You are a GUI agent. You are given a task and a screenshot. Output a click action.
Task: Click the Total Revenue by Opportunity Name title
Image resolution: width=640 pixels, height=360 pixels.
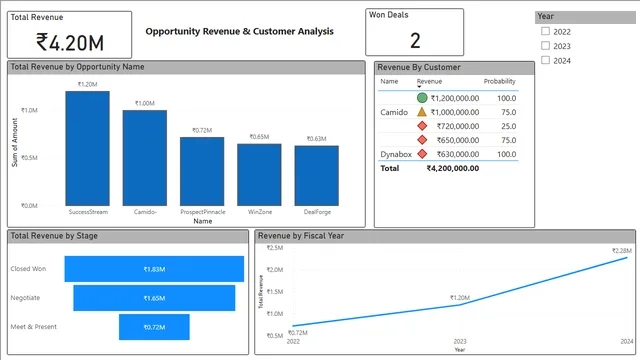tap(77, 67)
